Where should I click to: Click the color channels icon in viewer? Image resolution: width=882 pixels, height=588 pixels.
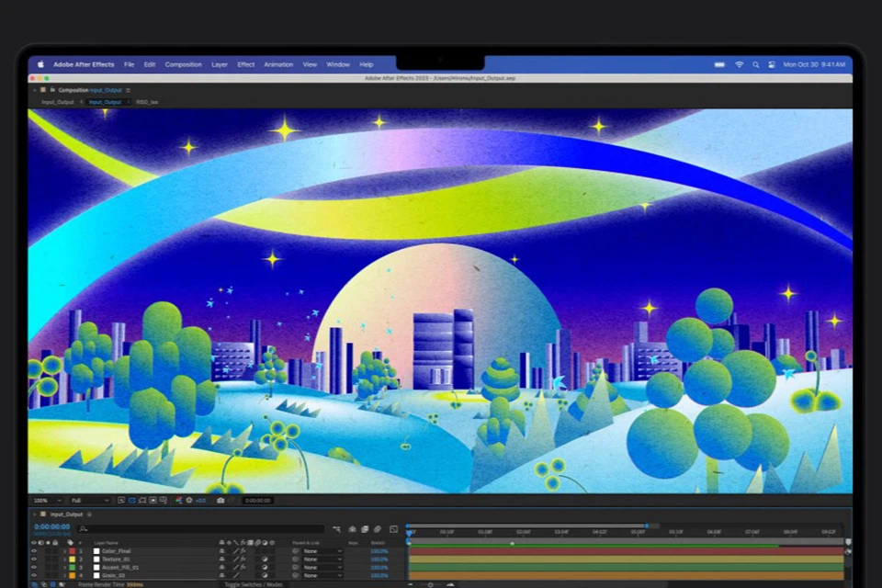coord(177,501)
